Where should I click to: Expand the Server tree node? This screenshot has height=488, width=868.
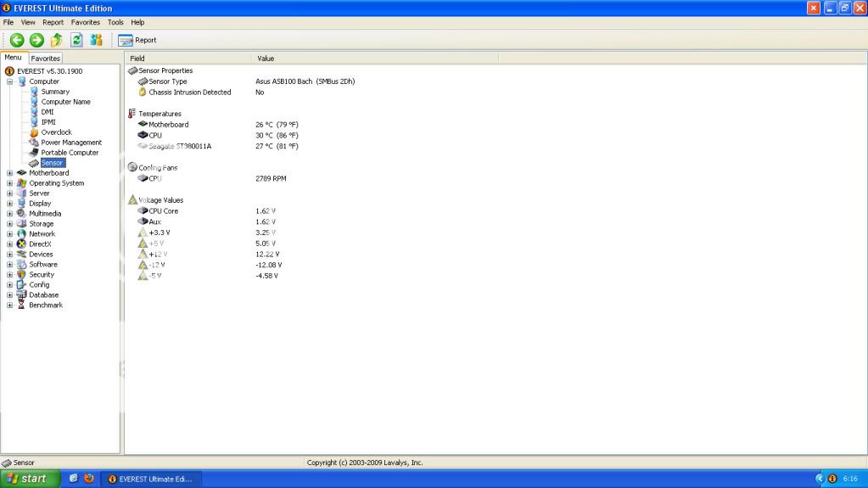[x=9, y=194]
